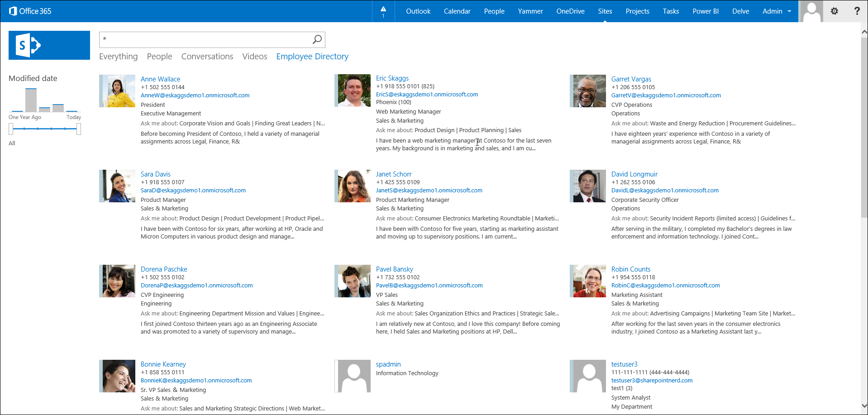Click Robin Counts's profile photo
Viewport: 868px width, 415px height.
point(588,281)
